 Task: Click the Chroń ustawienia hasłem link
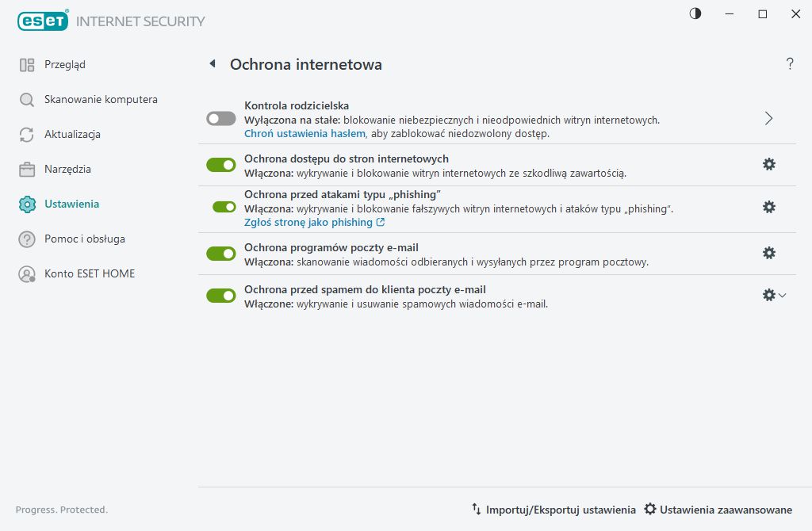point(304,134)
